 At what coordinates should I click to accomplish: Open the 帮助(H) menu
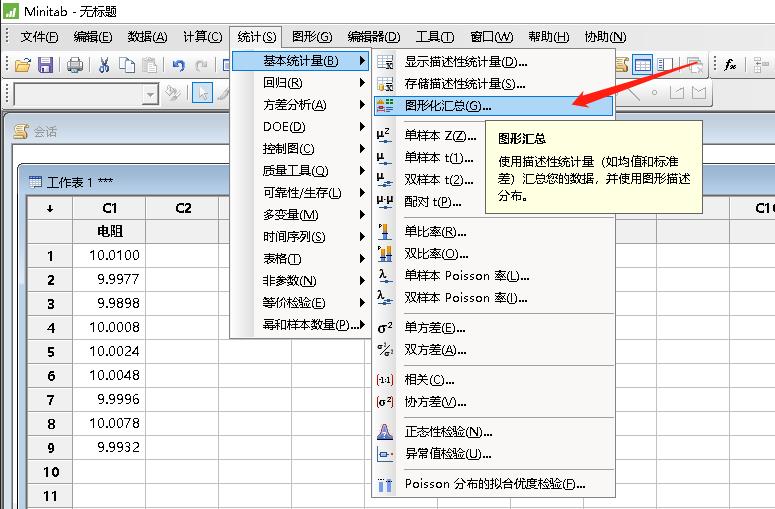click(x=549, y=37)
